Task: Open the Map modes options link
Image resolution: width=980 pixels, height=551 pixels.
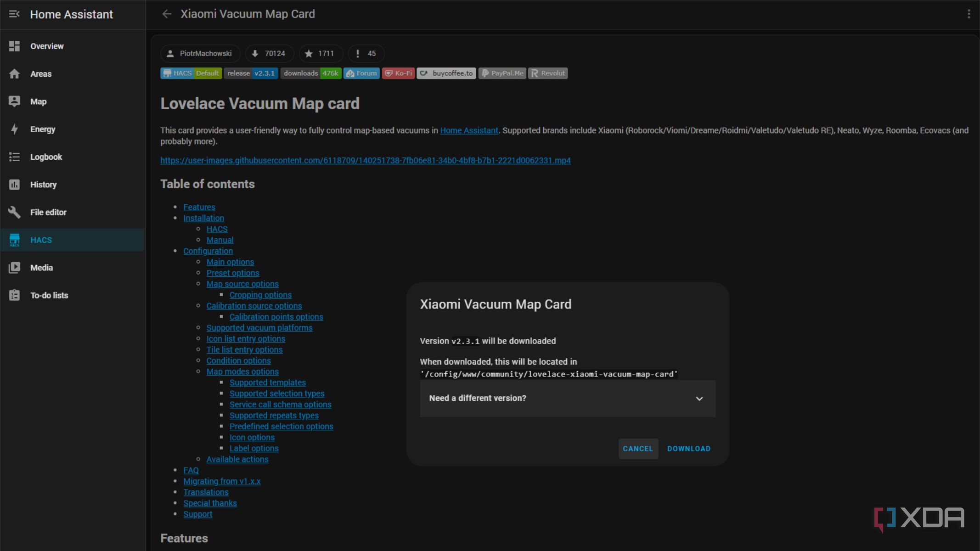Action: (x=242, y=372)
